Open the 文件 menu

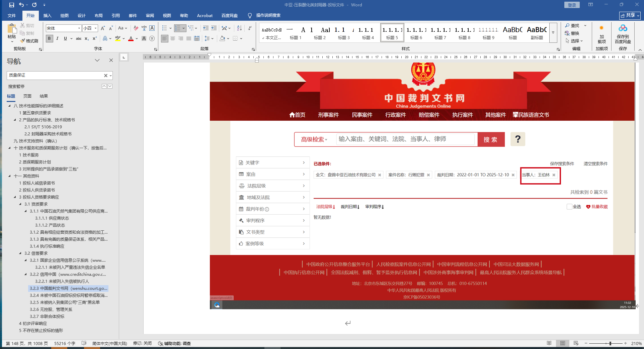(x=12, y=16)
